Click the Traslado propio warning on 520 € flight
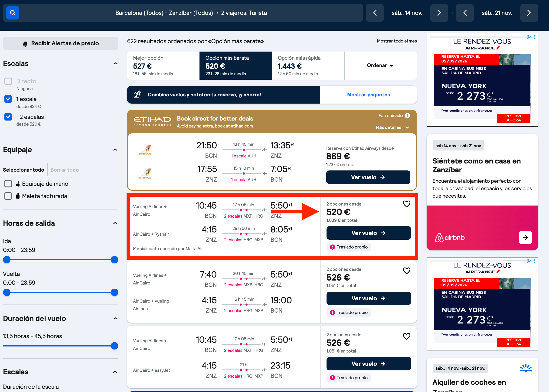549x392 pixels. click(x=348, y=247)
